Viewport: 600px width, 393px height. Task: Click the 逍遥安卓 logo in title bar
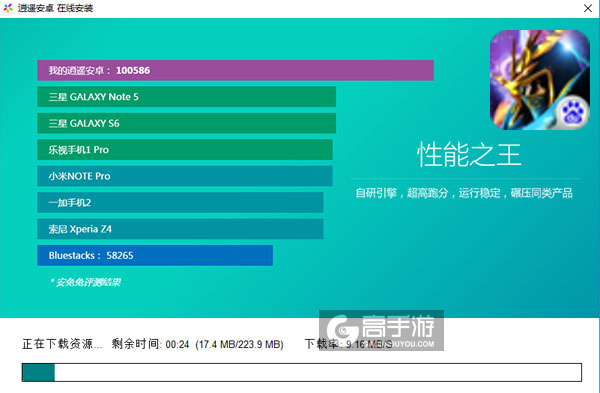coord(8,8)
